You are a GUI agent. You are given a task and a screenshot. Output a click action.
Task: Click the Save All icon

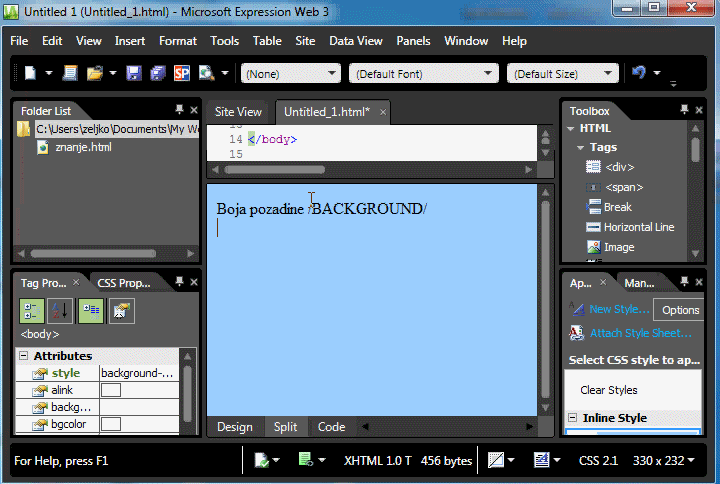coord(159,73)
